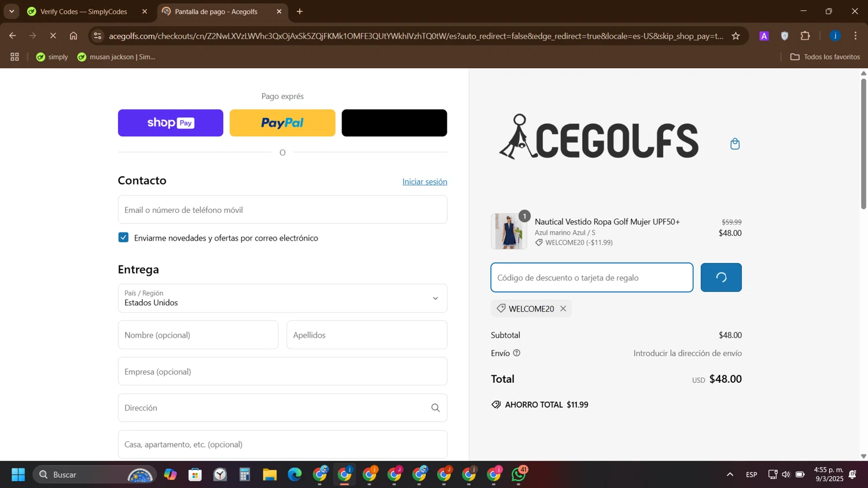The width and height of the screenshot is (868, 488).
Task: Show hidden system tray icons
Action: pyautogui.click(x=730, y=475)
